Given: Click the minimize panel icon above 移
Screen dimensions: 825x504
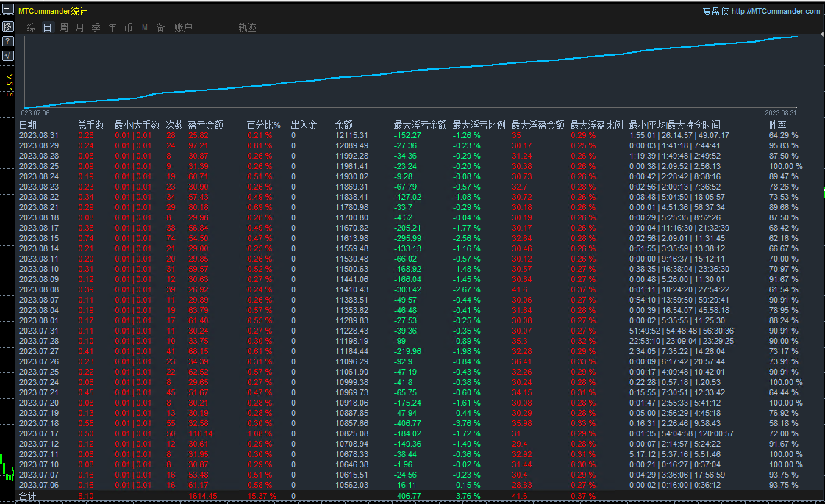Looking at the screenshot, I should pyautogui.click(x=8, y=10).
